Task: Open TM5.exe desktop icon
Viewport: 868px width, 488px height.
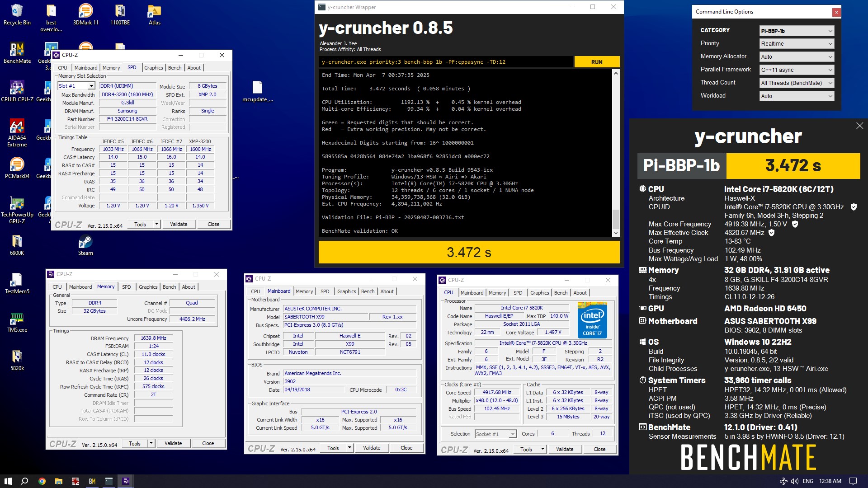Action: 17,322
